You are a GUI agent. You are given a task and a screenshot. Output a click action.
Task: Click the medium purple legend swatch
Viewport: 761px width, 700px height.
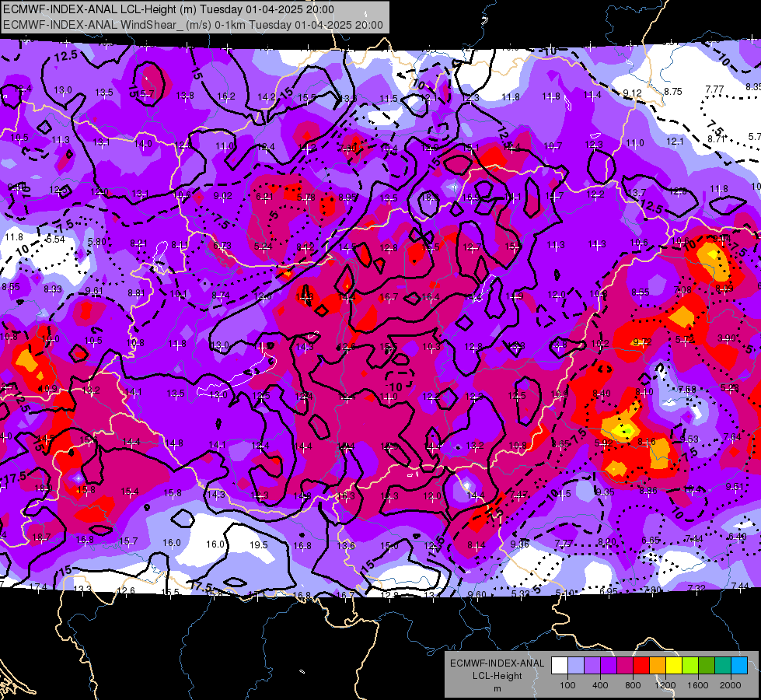(592, 666)
